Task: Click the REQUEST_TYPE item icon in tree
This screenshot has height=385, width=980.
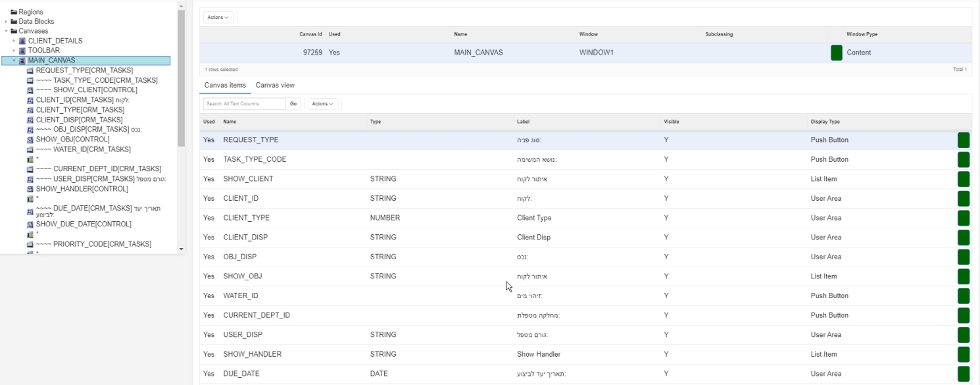Action: point(30,70)
